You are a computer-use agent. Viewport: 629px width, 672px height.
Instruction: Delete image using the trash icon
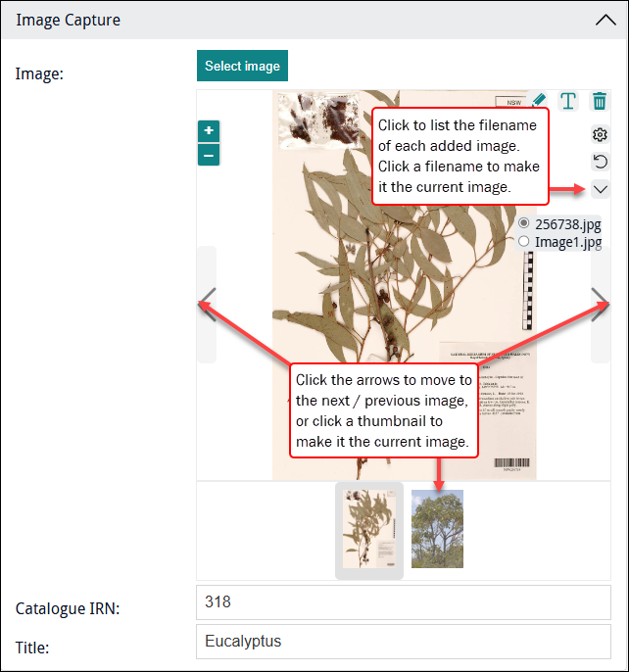[600, 101]
